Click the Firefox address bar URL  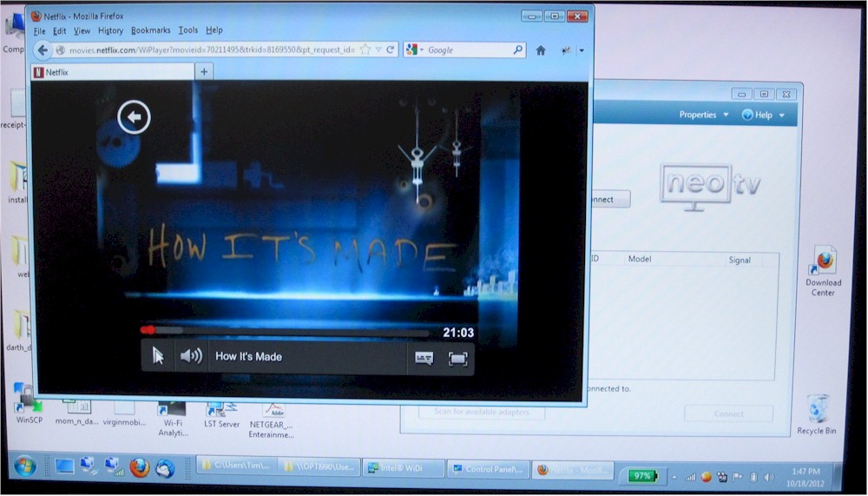tap(212, 50)
